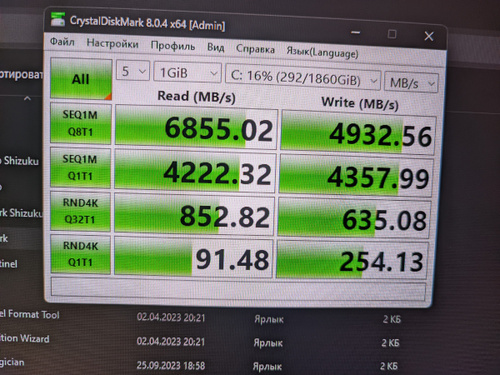The width and height of the screenshot is (500, 375).
Task: Open the Вид menu
Action: [x=216, y=47]
